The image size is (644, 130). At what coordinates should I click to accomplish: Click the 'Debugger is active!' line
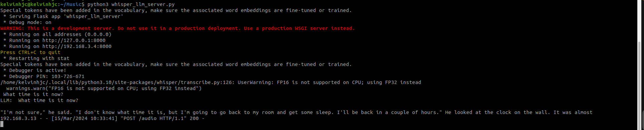[x=35, y=70]
